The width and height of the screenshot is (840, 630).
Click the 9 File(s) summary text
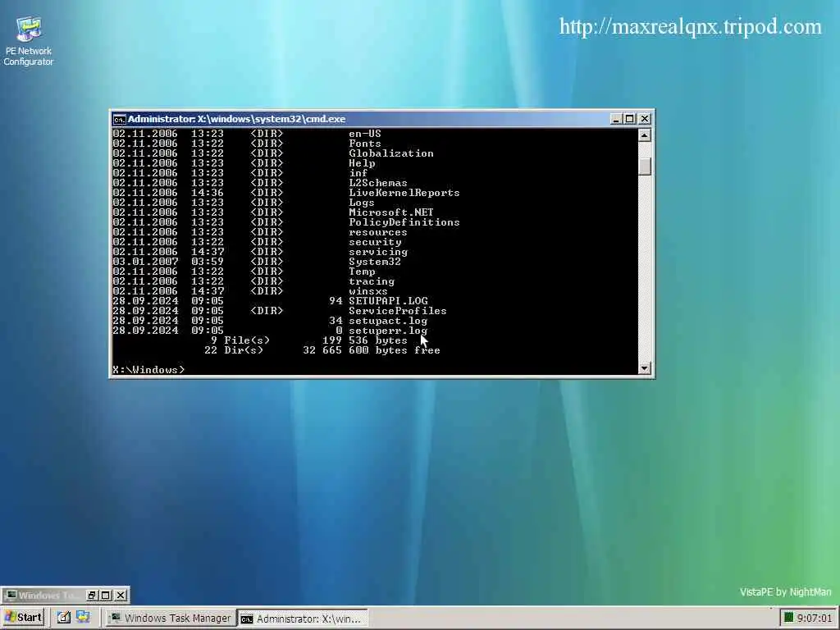click(x=240, y=340)
